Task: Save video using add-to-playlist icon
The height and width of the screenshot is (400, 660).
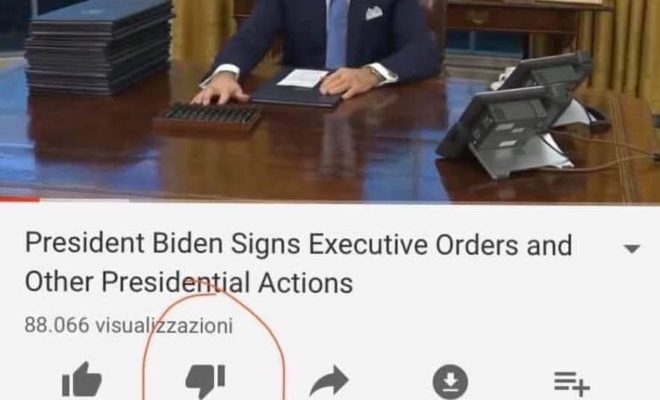Action: pos(572,383)
